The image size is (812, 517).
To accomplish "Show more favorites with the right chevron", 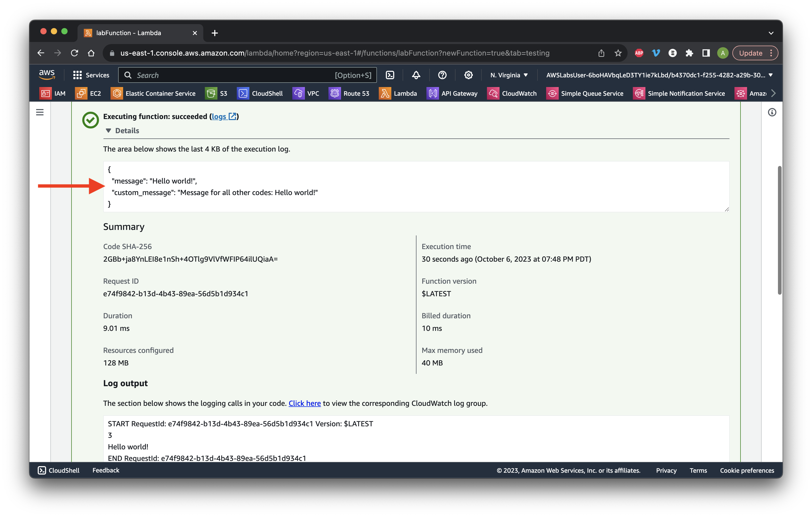I will click(773, 94).
